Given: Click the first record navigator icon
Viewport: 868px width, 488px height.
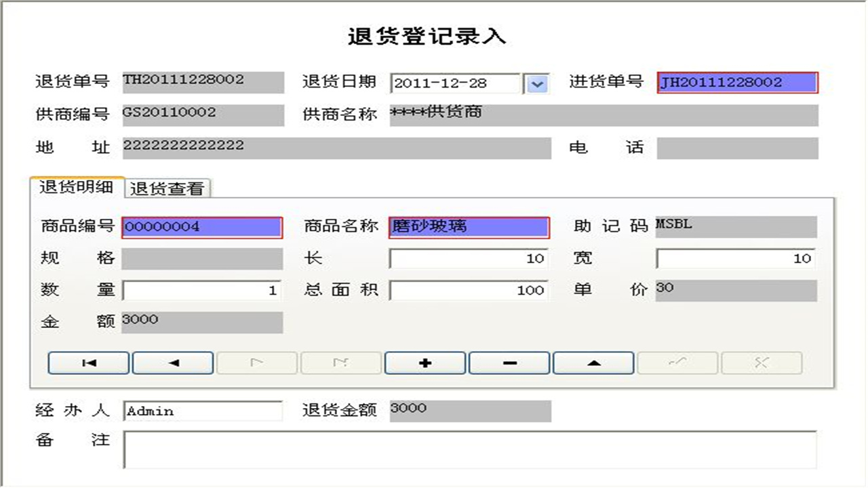Looking at the screenshot, I should 88,363.
